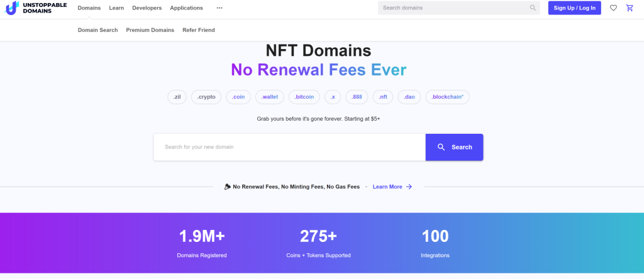Pick the .blockchain domain extension
The height and width of the screenshot is (279, 644).
(x=447, y=97)
